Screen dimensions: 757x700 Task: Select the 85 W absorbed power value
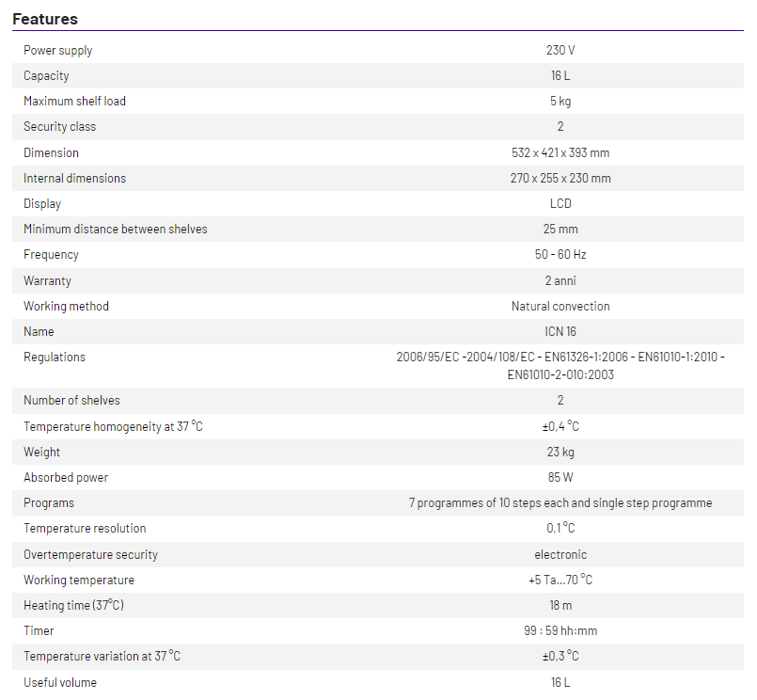(560, 477)
